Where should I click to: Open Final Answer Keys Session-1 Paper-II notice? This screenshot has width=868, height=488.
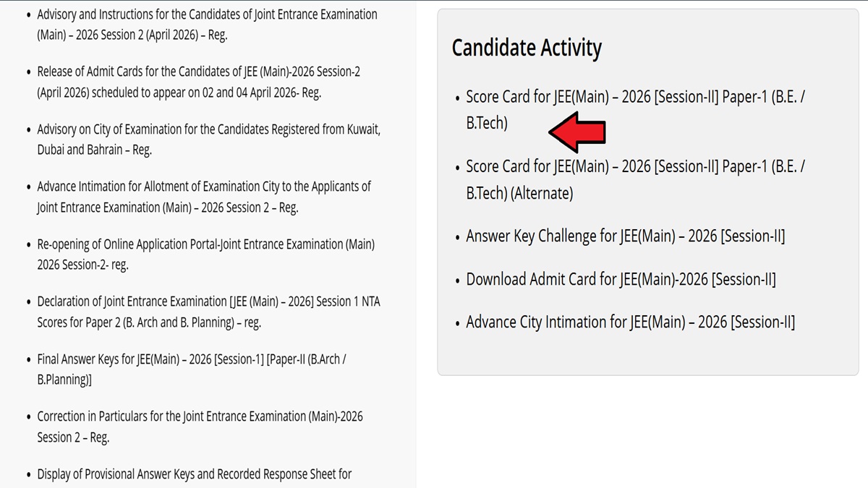click(x=191, y=359)
